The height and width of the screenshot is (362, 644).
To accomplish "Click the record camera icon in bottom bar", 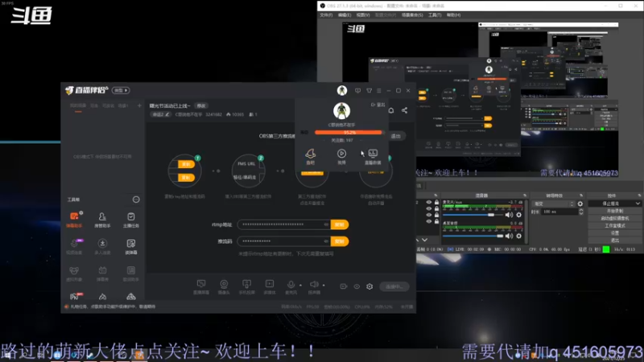I will point(344,286).
